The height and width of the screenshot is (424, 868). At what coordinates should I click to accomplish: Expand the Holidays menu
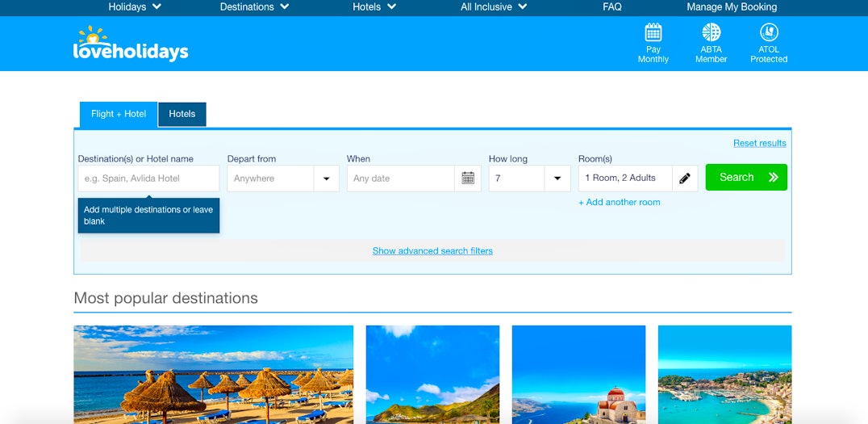[x=135, y=7]
